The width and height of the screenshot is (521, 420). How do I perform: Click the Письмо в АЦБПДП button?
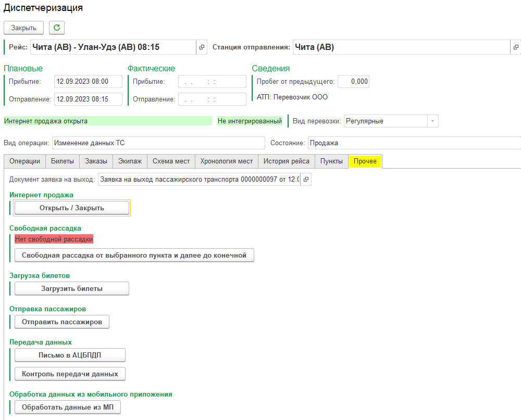tap(70, 355)
